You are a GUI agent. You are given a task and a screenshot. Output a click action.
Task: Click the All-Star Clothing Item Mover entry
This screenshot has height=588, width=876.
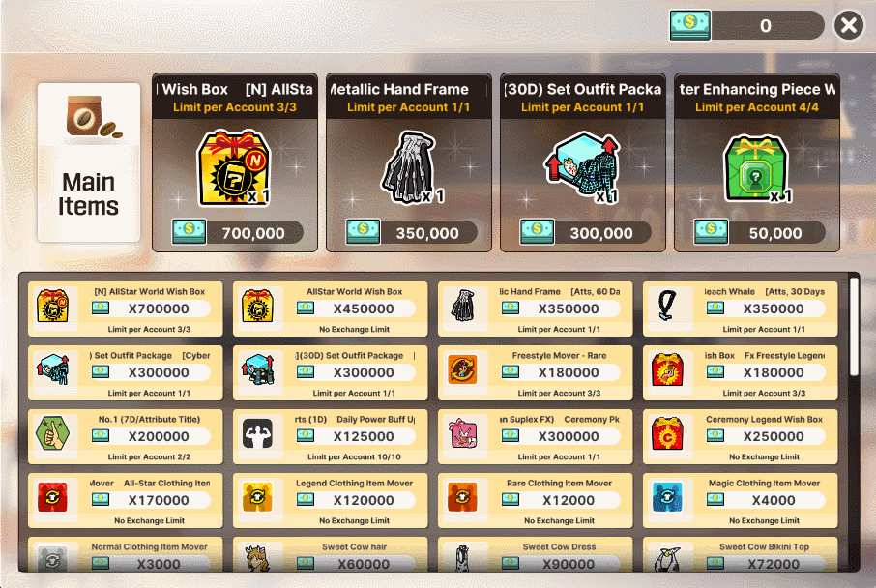125,500
